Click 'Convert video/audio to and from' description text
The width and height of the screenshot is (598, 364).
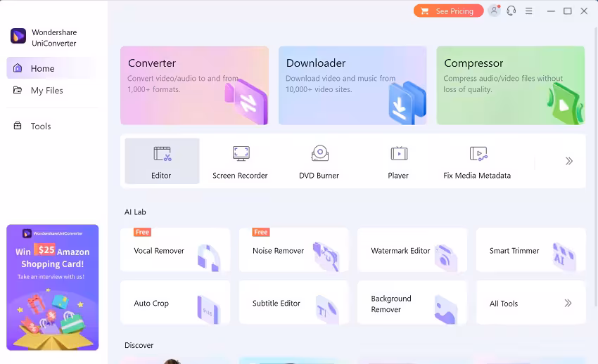coord(183,79)
